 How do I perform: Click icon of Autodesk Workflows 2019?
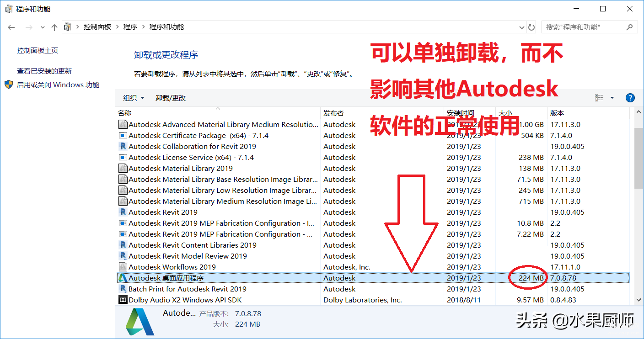click(123, 267)
